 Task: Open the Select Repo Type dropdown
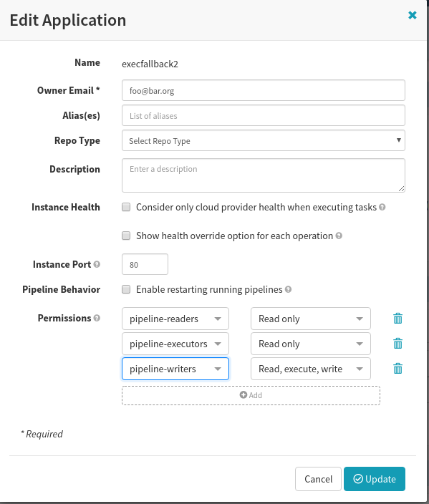[264, 140]
